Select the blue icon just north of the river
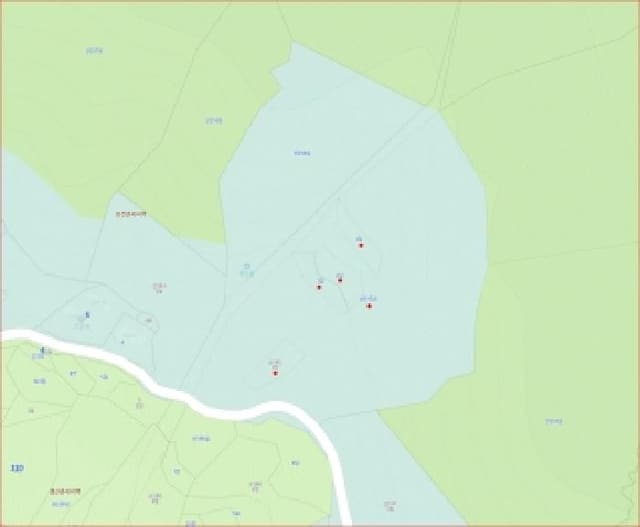The image size is (640, 527). 87,315
